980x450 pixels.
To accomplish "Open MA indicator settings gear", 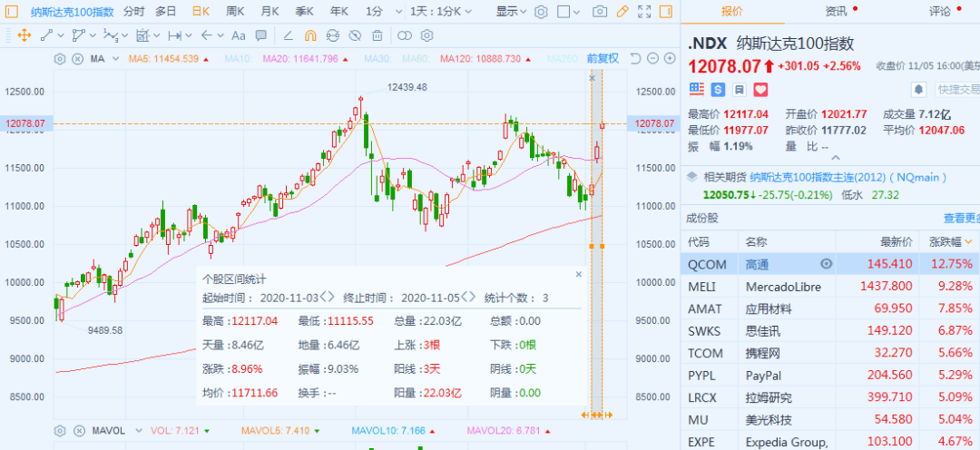I will [60, 59].
